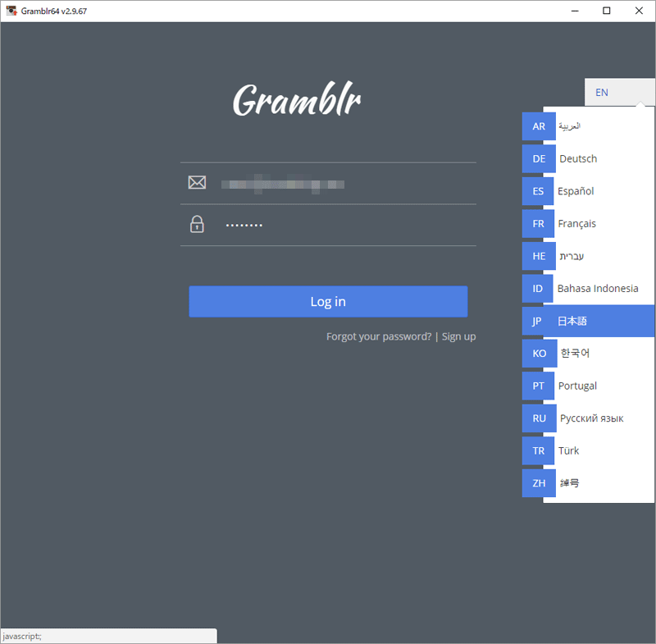This screenshot has height=644, width=656.
Task: Select Japanese (JP) language option
Action: coord(588,321)
